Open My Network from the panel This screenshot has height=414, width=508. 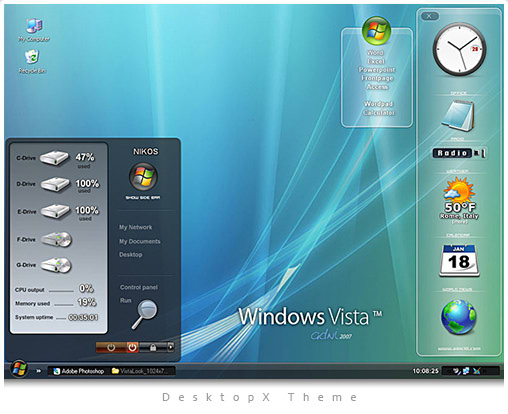pyautogui.click(x=135, y=227)
